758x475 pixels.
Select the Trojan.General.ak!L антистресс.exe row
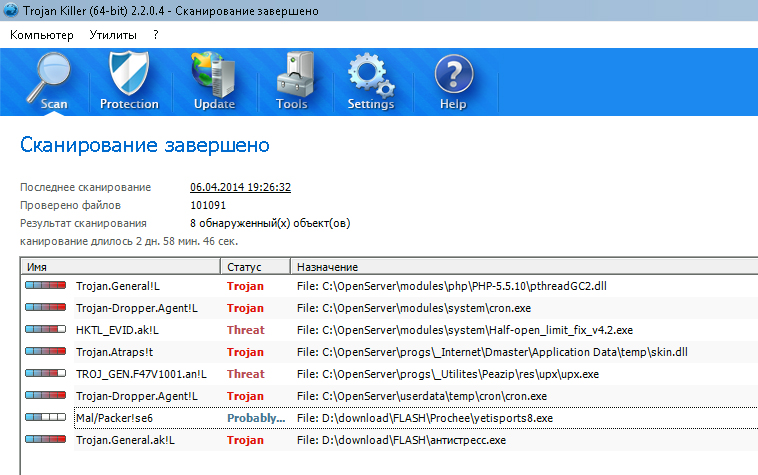tap(125, 440)
